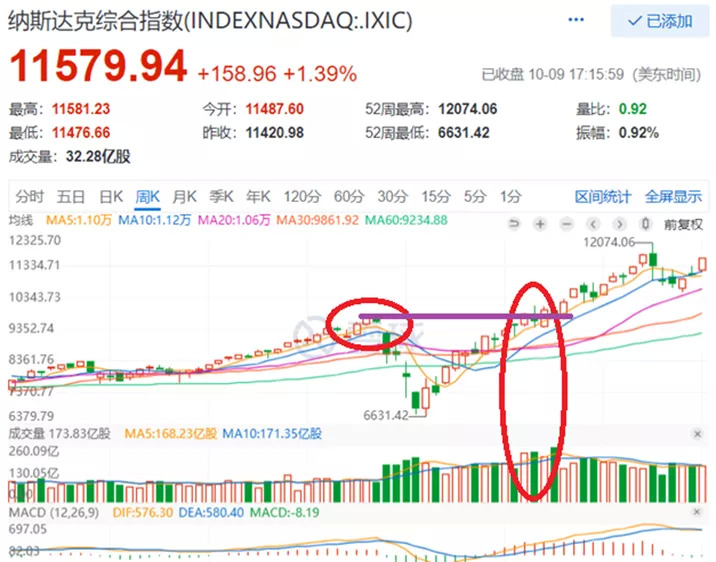Click the 6631.42 low marker on chart
716x562 pixels.
[386, 415]
